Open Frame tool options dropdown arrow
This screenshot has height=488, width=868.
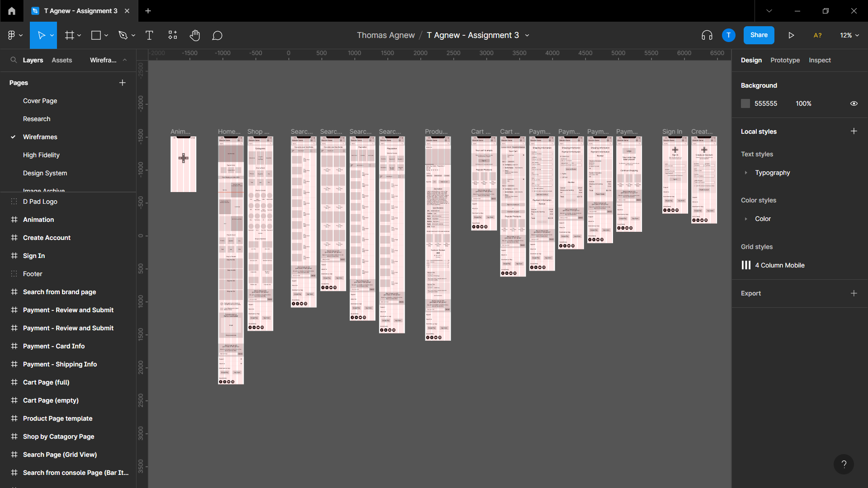pos(79,35)
